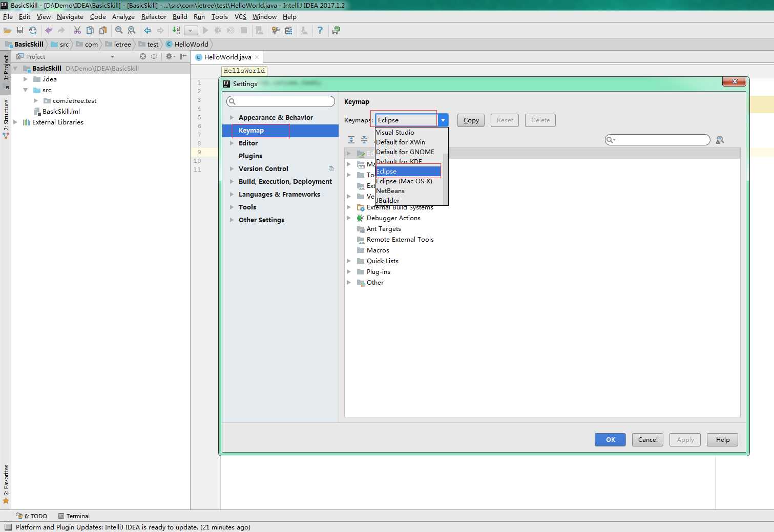Click the Settings search field

(281, 101)
